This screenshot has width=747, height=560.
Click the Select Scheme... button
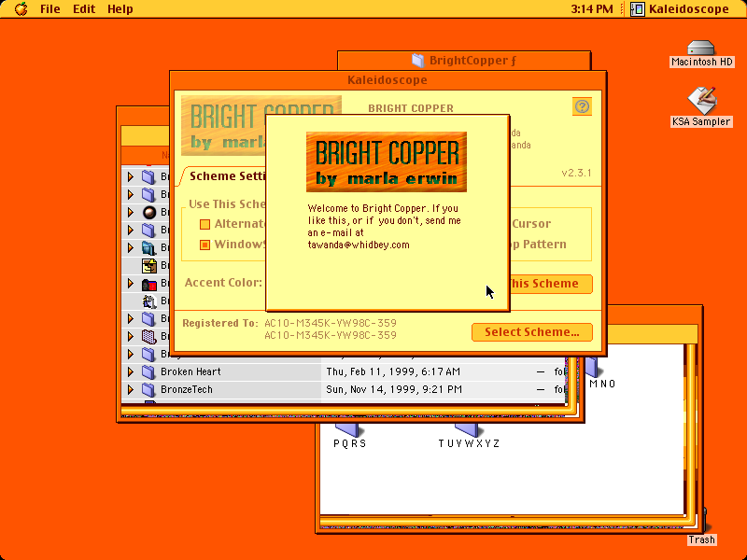pyautogui.click(x=531, y=332)
